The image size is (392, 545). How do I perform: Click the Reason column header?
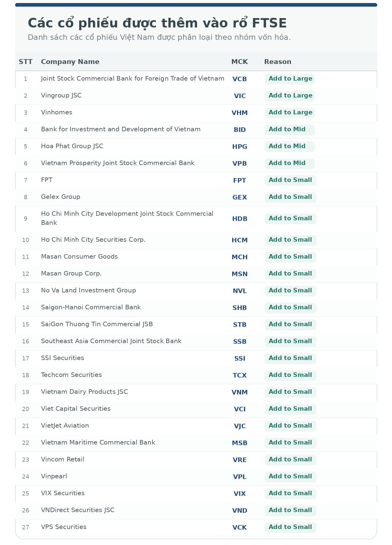click(x=278, y=62)
